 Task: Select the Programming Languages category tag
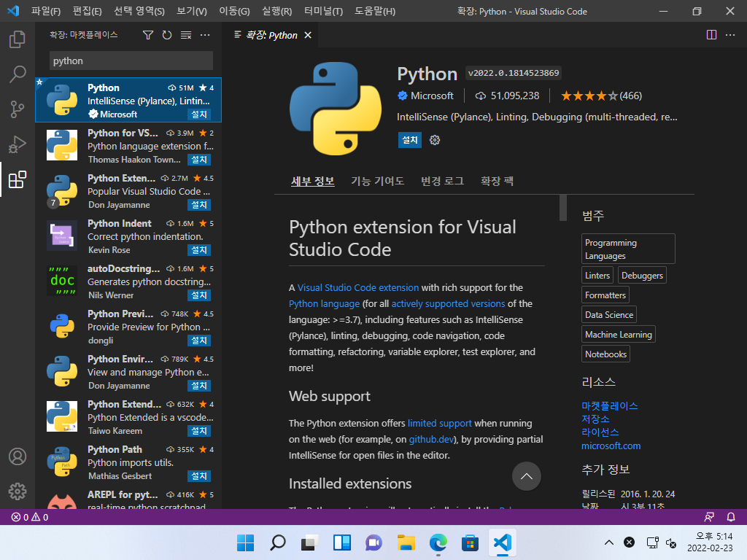pos(628,249)
